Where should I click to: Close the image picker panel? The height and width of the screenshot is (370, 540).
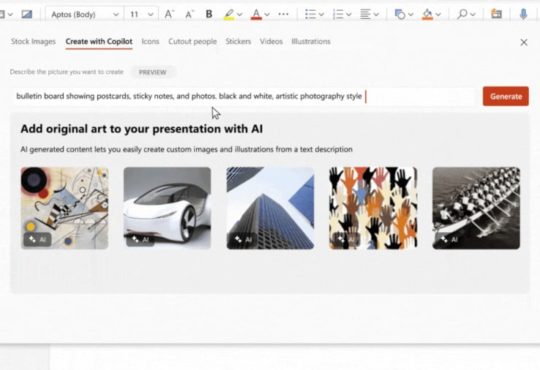524,42
